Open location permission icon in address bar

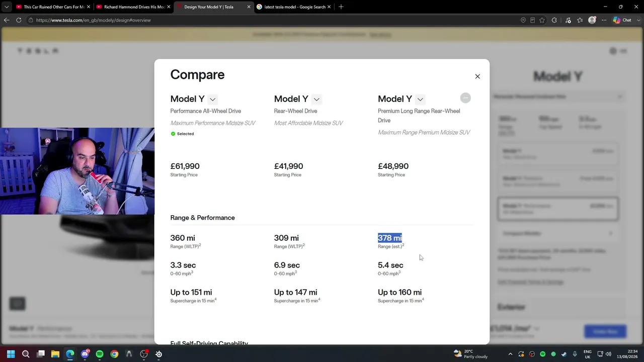(523, 20)
